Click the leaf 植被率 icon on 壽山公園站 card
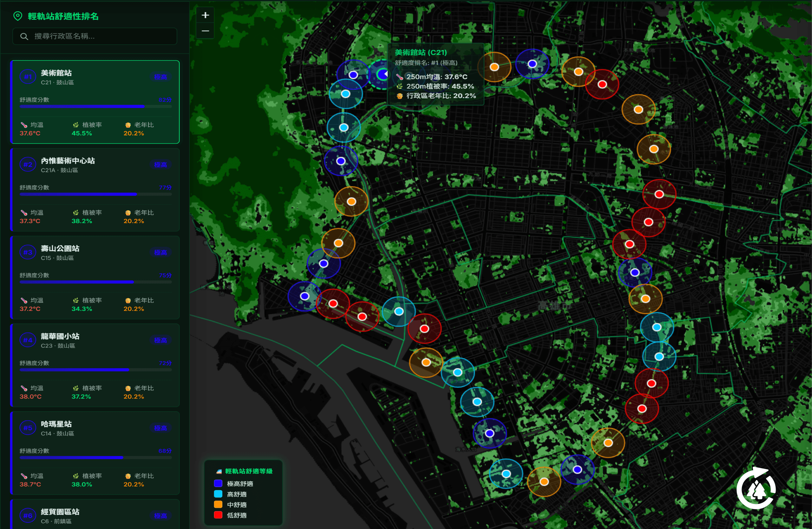This screenshot has height=529, width=812. pyautogui.click(x=76, y=300)
